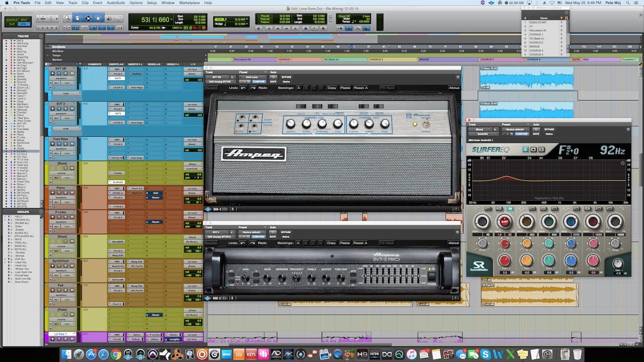Open the Track menu
The image size is (644, 362).
(73, 3)
